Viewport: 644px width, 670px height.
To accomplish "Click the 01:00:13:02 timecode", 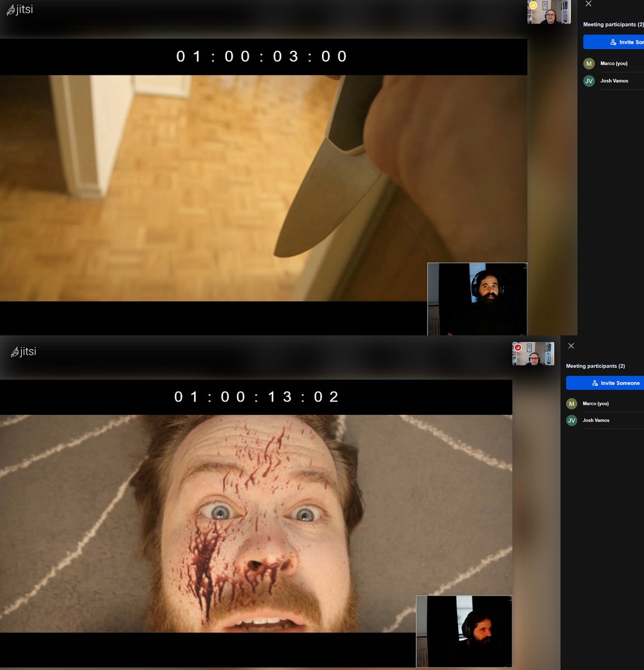I will point(257,397).
